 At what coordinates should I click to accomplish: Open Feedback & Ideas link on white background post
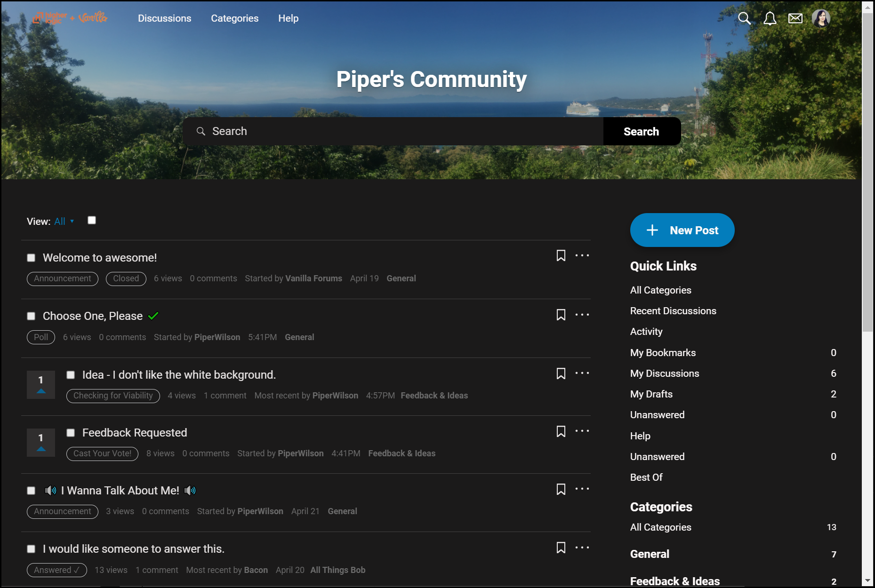(434, 396)
